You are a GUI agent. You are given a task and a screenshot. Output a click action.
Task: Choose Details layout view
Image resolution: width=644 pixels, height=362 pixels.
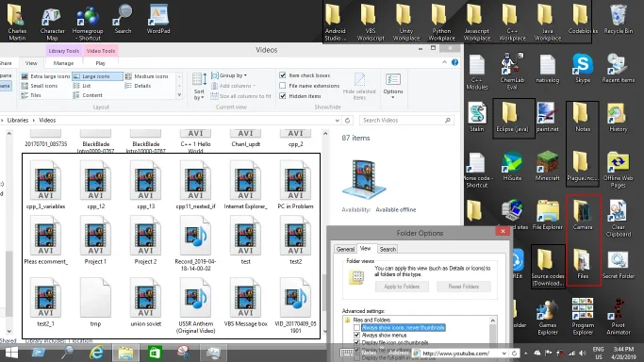138,86
